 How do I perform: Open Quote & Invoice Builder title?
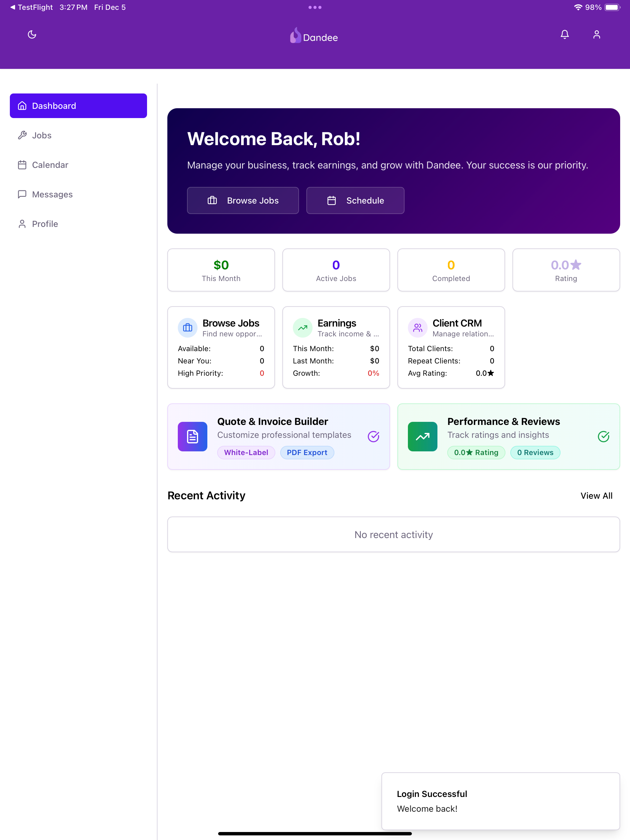coord(273,422)
